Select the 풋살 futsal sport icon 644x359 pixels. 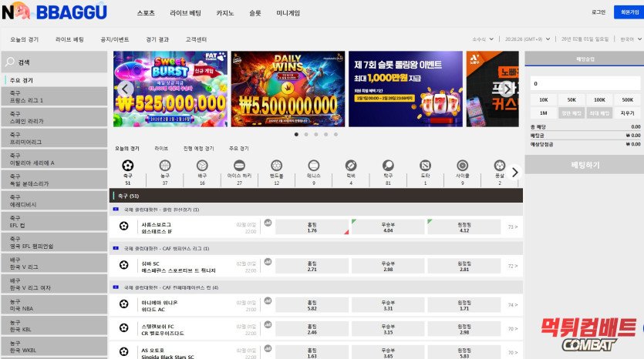coord(500,166)
